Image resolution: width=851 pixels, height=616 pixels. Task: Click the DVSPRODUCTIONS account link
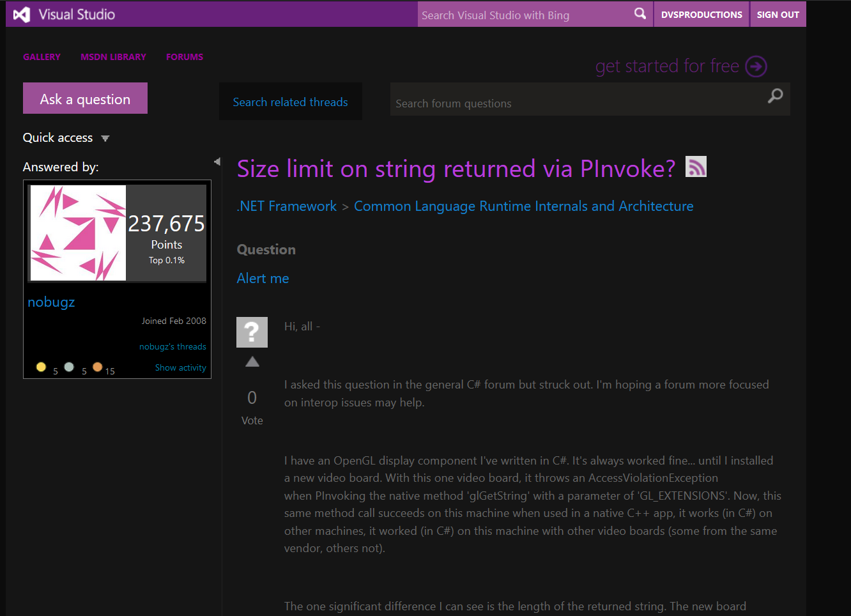tap(701, 14)
